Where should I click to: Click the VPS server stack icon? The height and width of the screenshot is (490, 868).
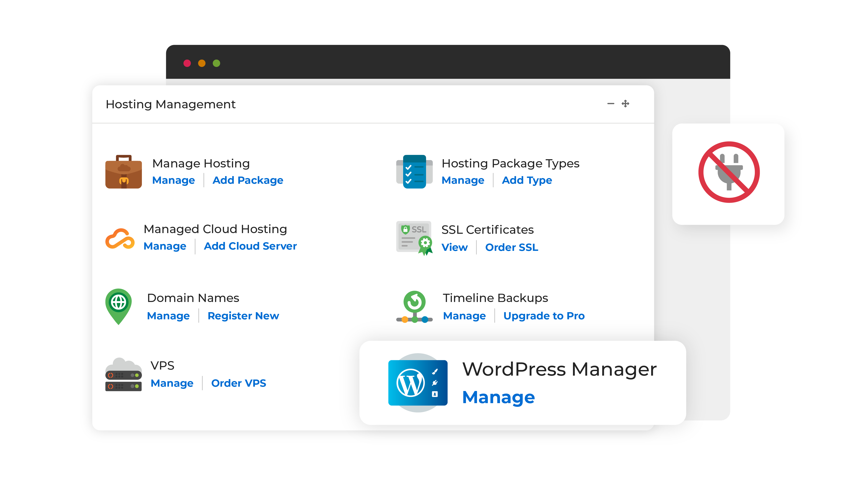(x=123, y=374)
